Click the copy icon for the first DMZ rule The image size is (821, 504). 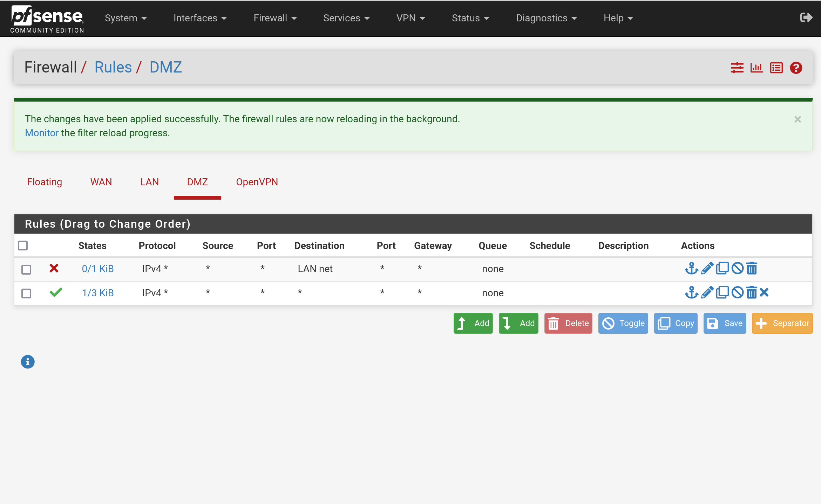(x=722, y=268)
